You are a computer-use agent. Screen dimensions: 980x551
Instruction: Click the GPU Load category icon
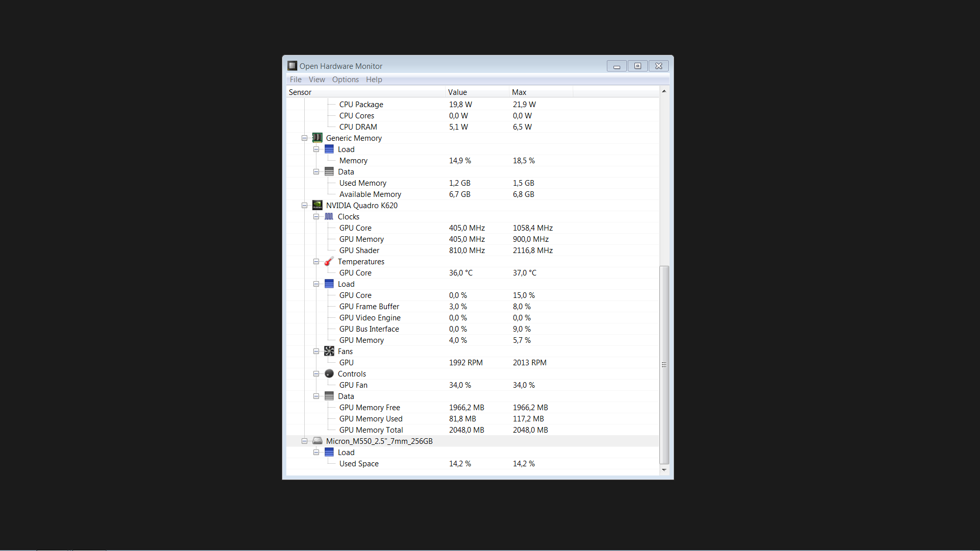pos(329,284)
